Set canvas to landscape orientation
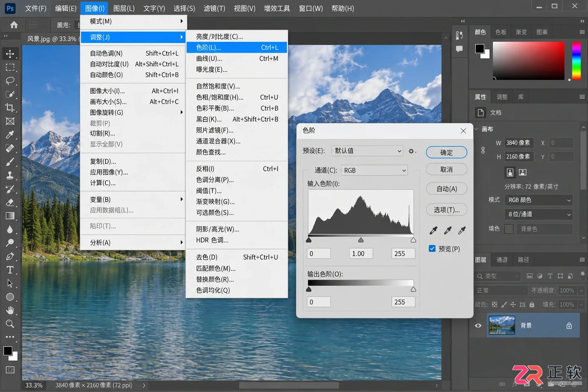 point(523,172)
